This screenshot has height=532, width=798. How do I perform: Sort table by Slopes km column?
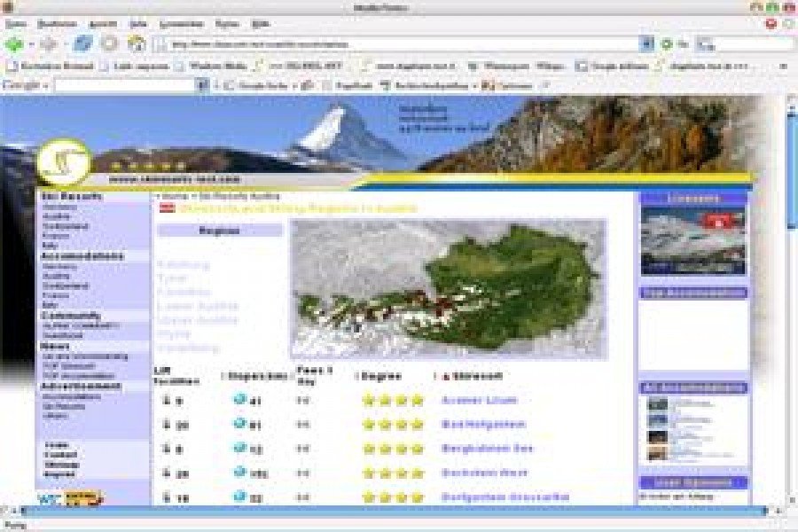[x=258, y=376]
